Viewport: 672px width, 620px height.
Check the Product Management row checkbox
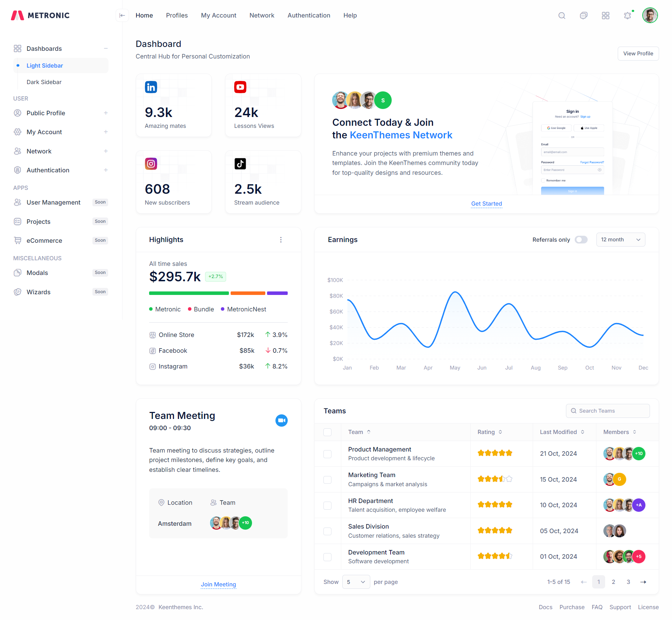(328, 454)
